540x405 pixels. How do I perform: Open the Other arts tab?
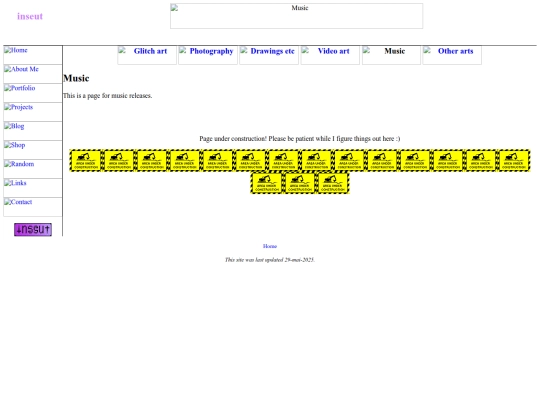pyautogui.click(x=452, y=55)
